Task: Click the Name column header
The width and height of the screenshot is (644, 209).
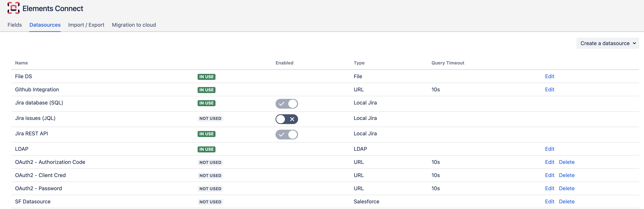Action: pos(21,63)
